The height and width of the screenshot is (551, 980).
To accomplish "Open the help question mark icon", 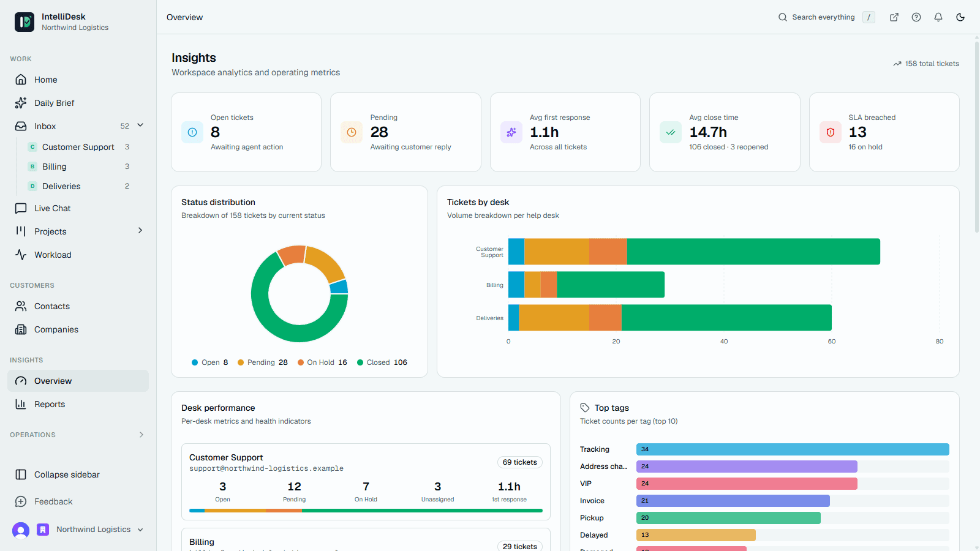I will pos(916,17).
